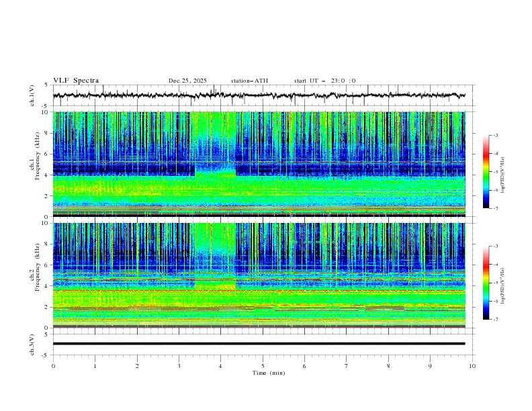Click the log(PSD) label beside ch.2 colorbar
532x411 pixels.
pos(504,285)
